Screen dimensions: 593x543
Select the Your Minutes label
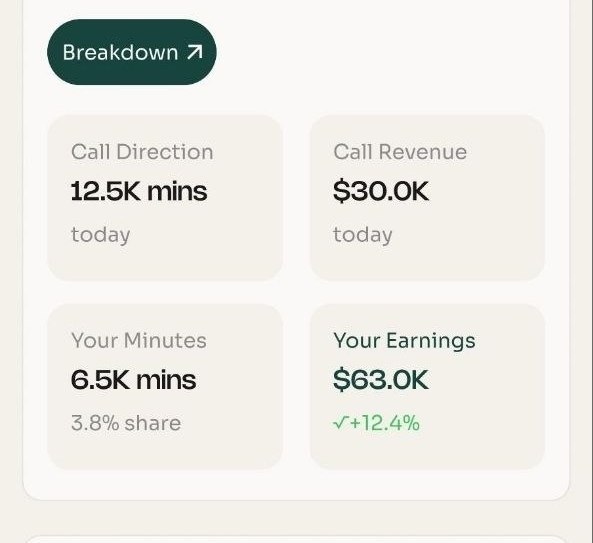(139, 340)
